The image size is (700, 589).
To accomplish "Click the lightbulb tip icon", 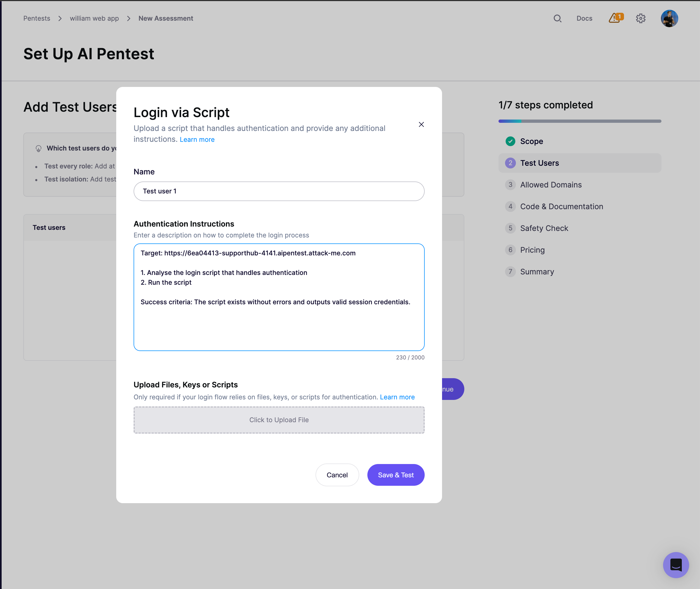I will coord(38,149).
